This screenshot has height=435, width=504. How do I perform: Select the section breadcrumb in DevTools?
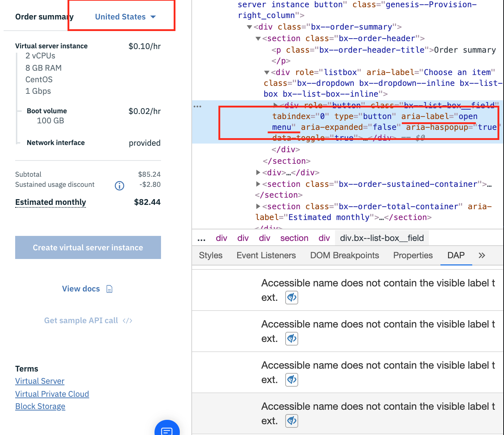pos(294,238)
